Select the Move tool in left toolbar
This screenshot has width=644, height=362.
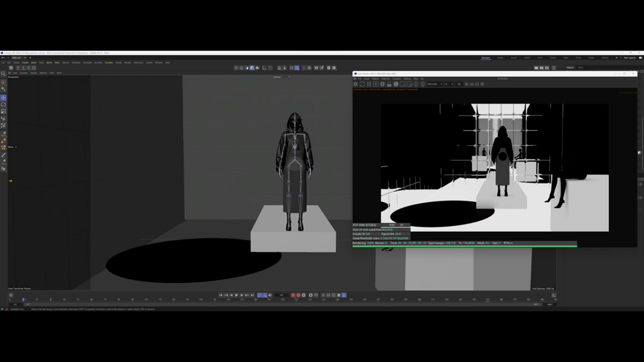[3, 98]
